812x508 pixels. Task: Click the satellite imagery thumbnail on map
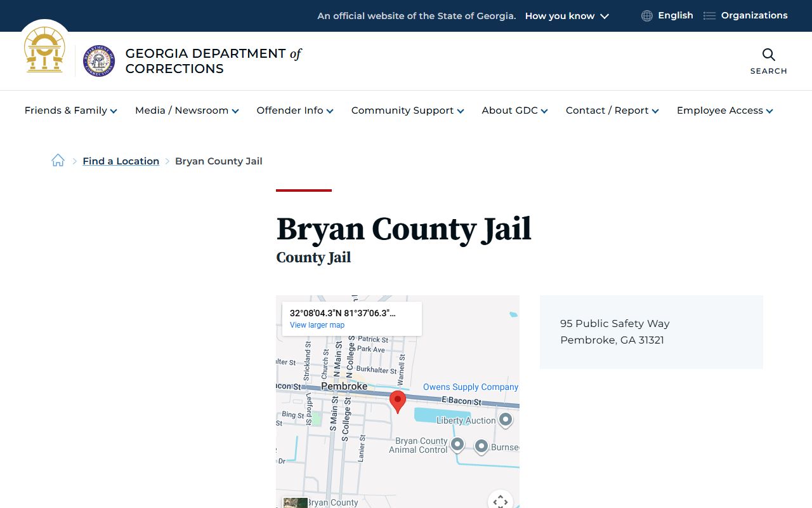click(295, 502)
